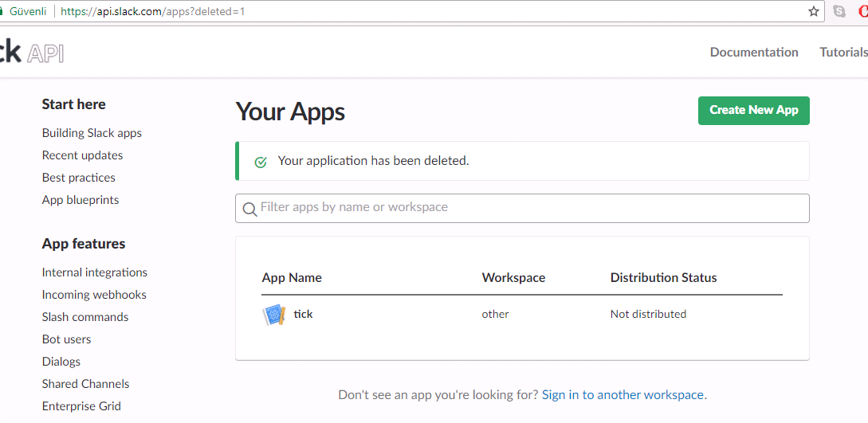This screenshot has height=423, width=868.
Task: Open the Documentation menu item
Action: click(754, 52)
